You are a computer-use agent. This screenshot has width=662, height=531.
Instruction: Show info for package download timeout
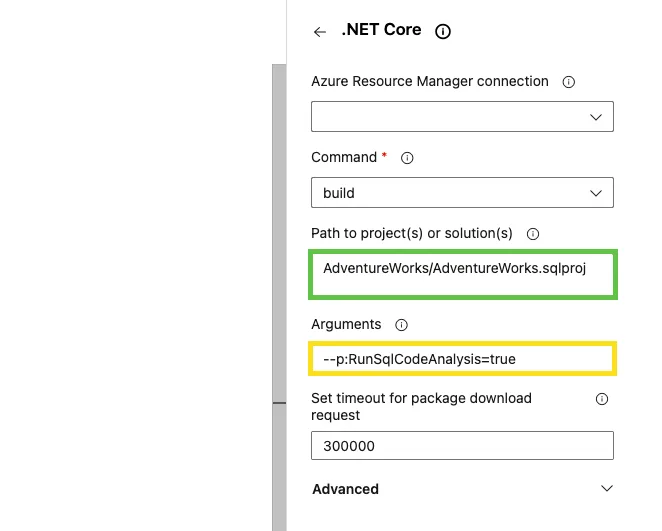pos(601,399)
